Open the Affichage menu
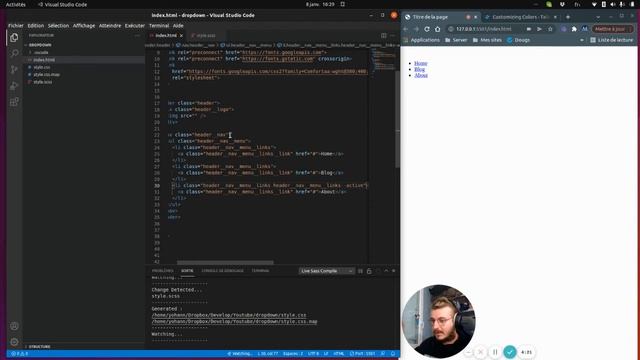Image resolution: width=640 pixels, height=360 pixels. 84,25
